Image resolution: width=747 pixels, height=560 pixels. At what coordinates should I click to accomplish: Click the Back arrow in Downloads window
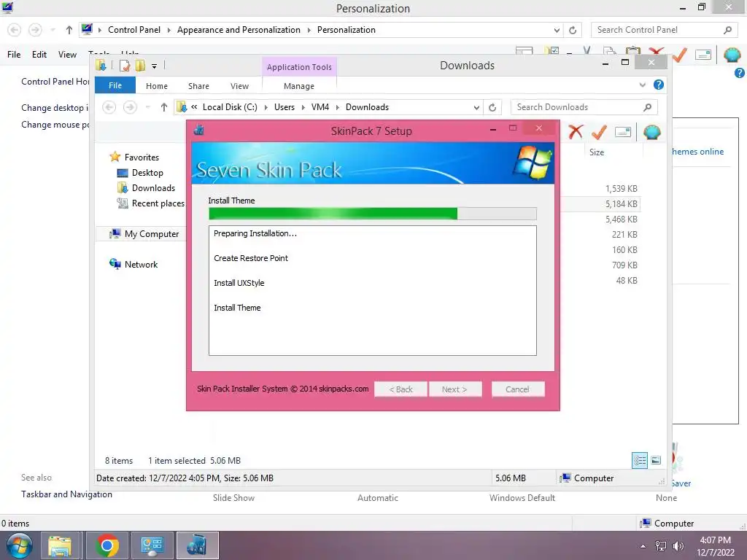click(109, 107)
